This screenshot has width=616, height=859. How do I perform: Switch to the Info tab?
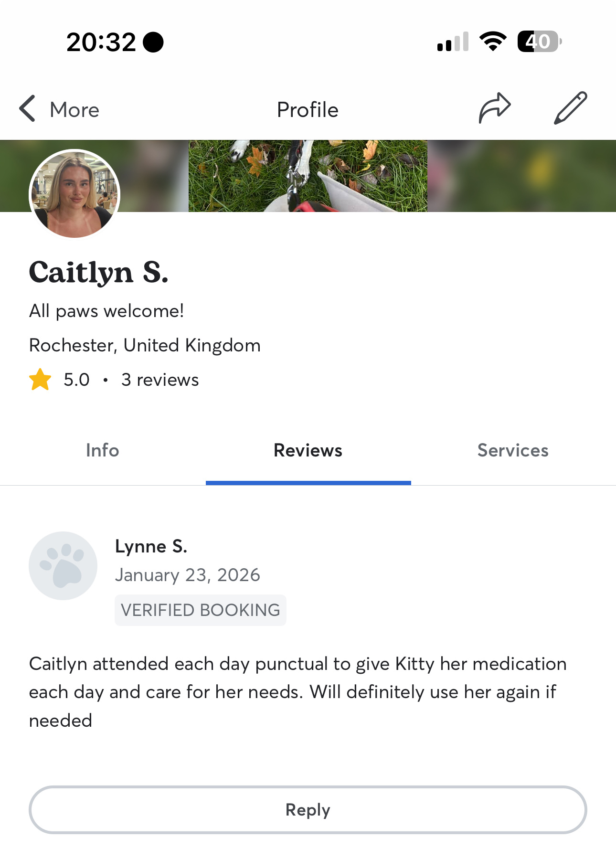coord(103,450)
